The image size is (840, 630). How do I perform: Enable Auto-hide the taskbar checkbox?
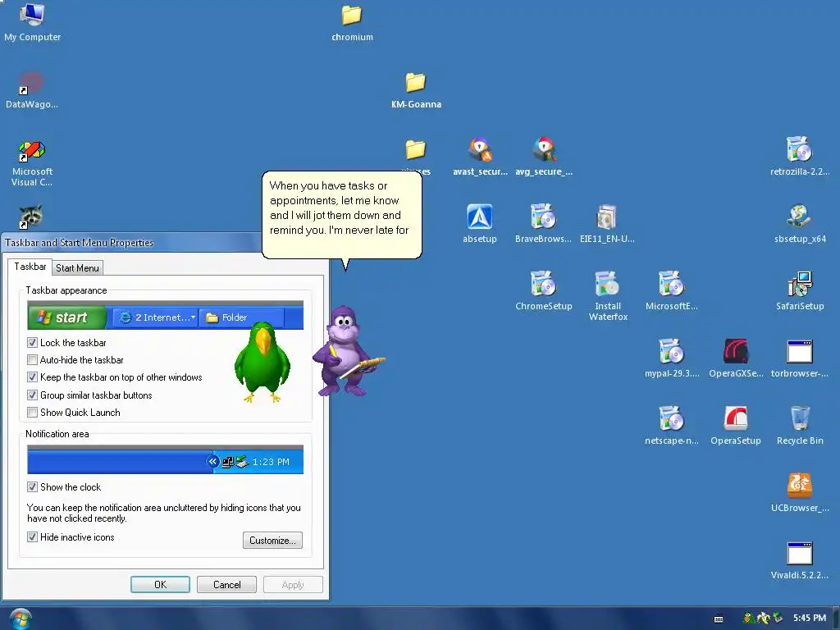(32, 360)
